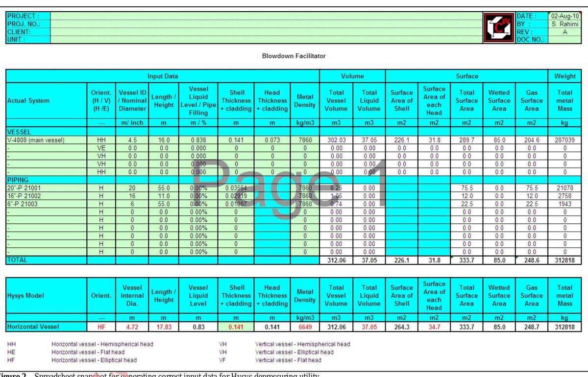Click legend 'Vertical vessel - Flat head'
Screen dimensions: 588x377
[x=288, y=360]
